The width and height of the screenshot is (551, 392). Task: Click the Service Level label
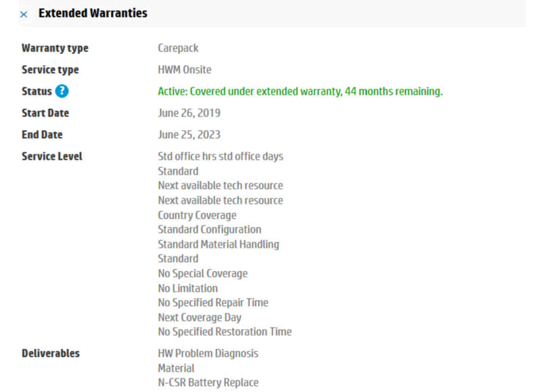(52, 156)
